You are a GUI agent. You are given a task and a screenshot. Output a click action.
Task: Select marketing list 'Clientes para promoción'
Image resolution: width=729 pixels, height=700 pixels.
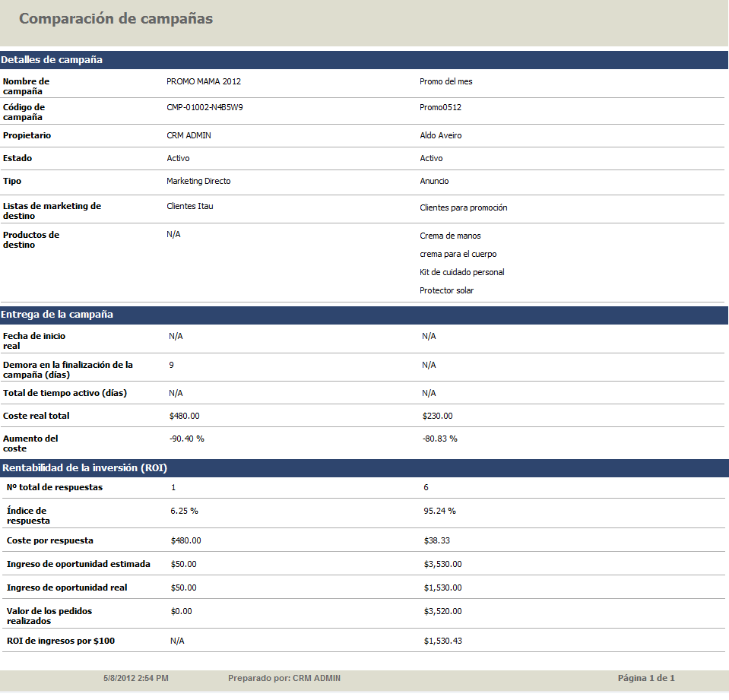pyautogui.click(x=463, y=207)
